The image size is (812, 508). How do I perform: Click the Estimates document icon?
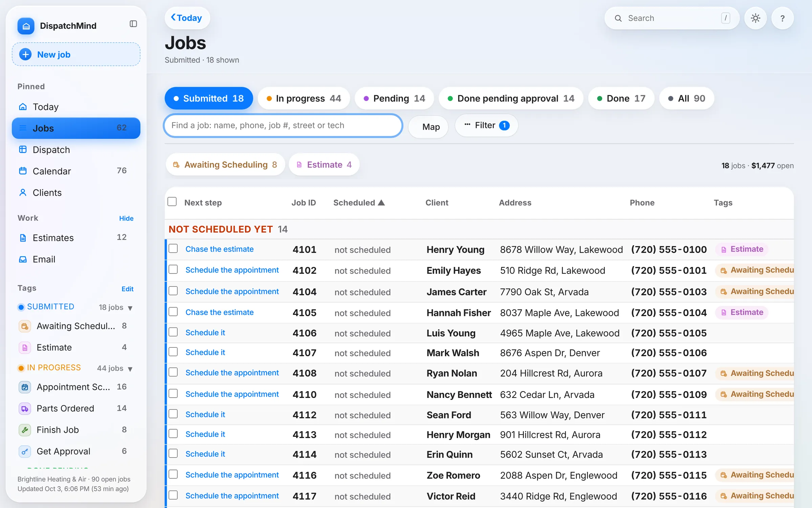[x=23, y=238]
